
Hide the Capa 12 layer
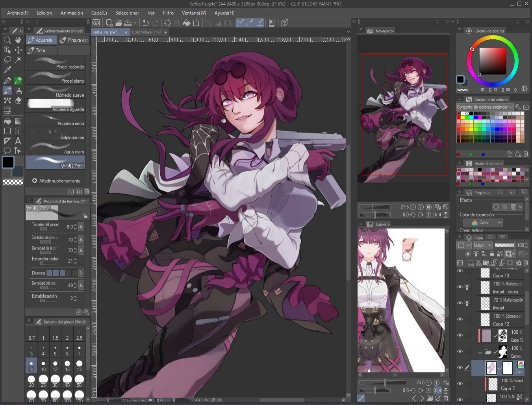pos(460,319)
